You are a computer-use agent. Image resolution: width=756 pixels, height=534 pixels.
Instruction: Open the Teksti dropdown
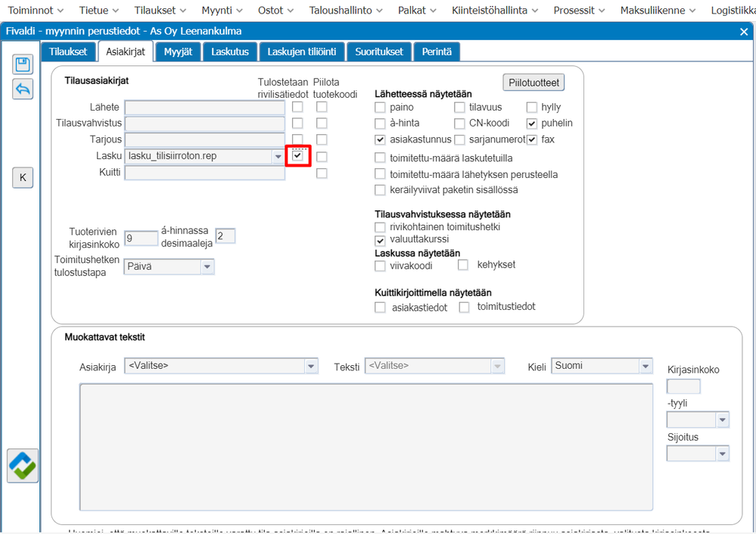497,366
